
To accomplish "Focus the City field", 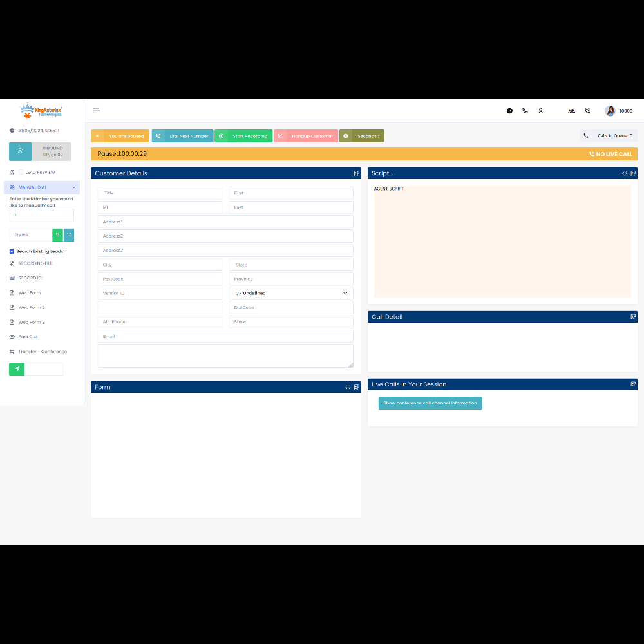I will [x=160, y=265].
